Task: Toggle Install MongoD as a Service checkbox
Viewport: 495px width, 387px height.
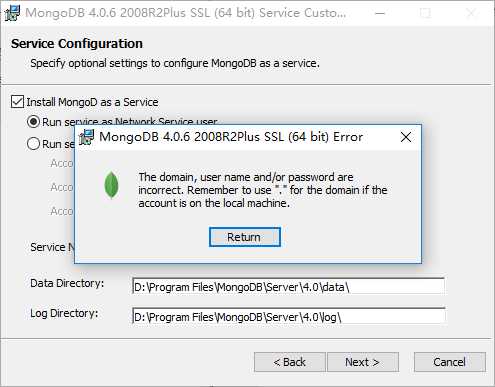Action: [x=17, y=102]
